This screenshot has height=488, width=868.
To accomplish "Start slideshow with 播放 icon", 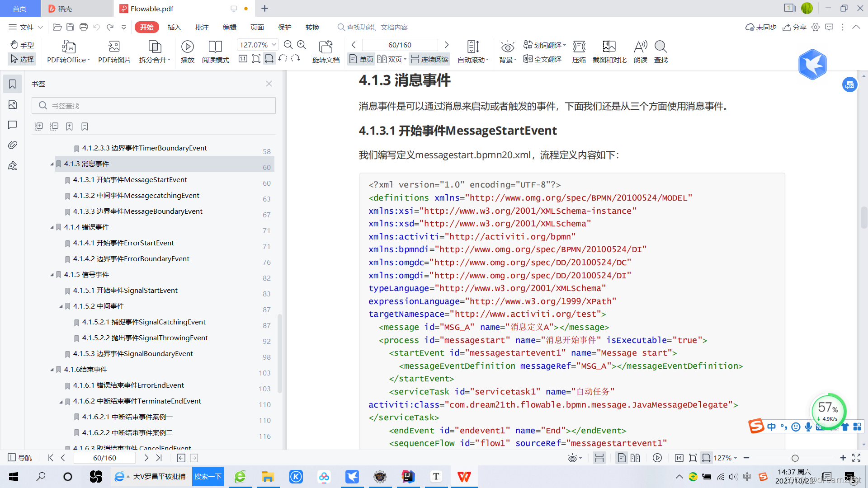I will pyautogui.click(x=187, y=47).
